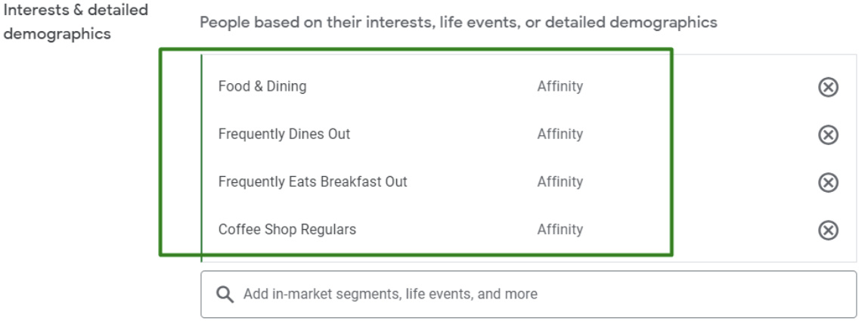868x328 pixels.
Task: Select the Frequently Dines Out label
Action: [x=284, y=135]
